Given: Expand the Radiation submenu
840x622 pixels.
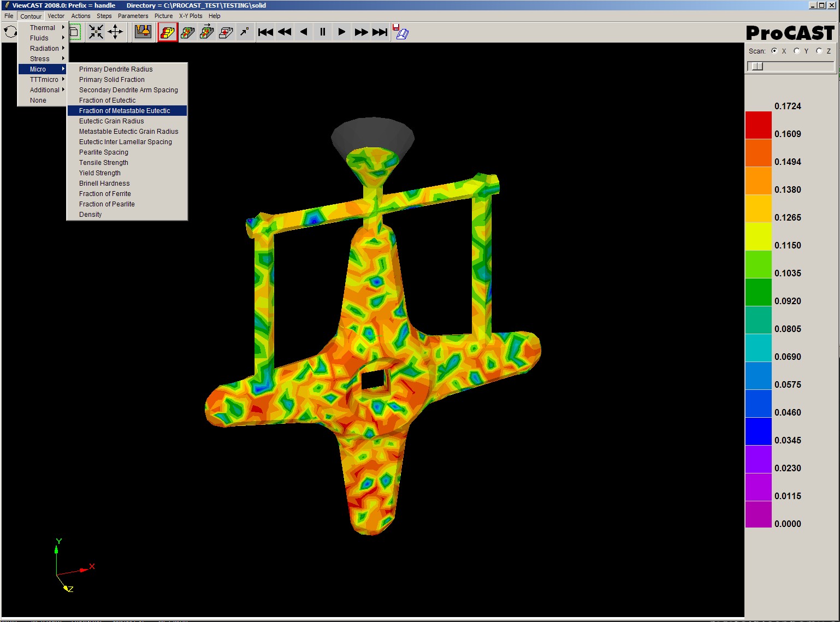Looking at the screenshot, I should tap(43, 49).
